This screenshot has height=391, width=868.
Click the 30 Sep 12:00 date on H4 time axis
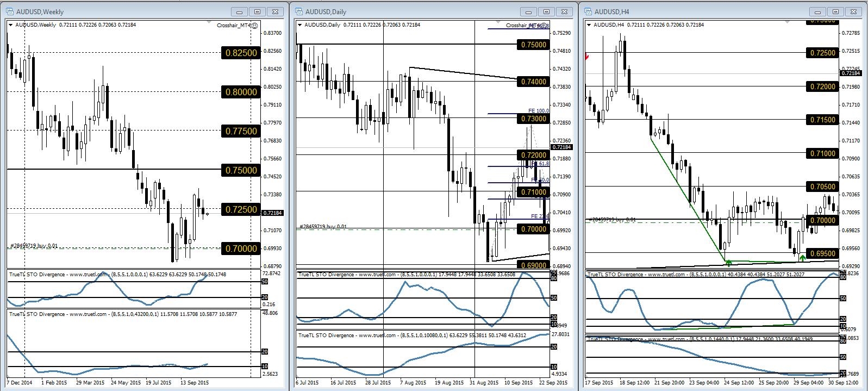[x=844, y=383]
